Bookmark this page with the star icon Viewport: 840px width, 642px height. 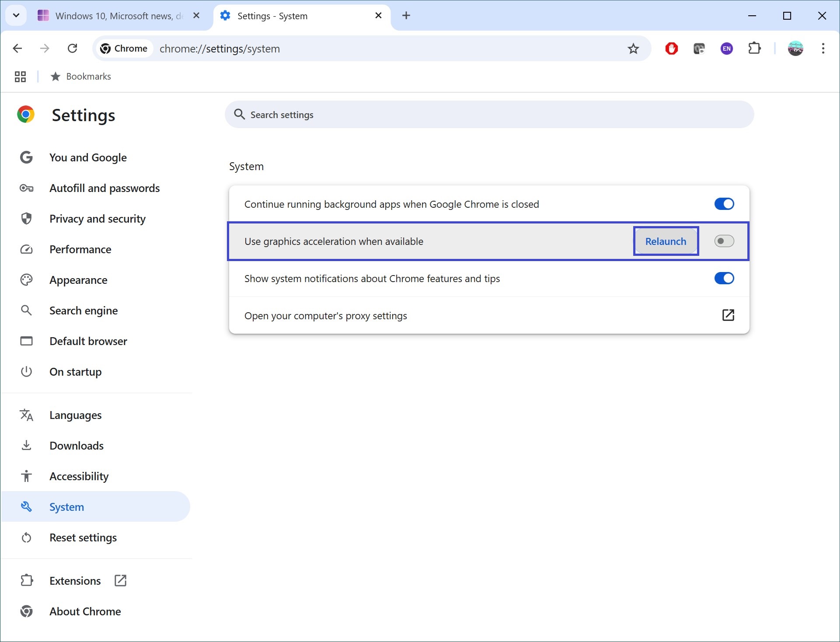click(x=633, y=49)
